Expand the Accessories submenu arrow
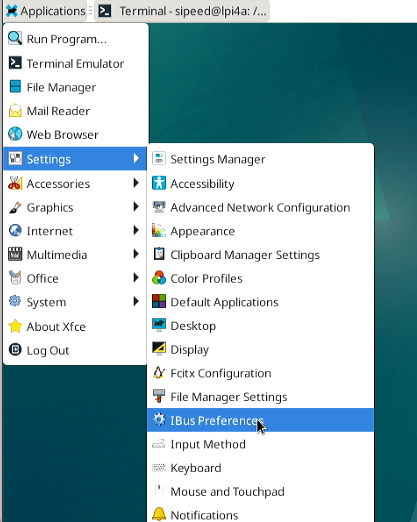 pos(136,183)
